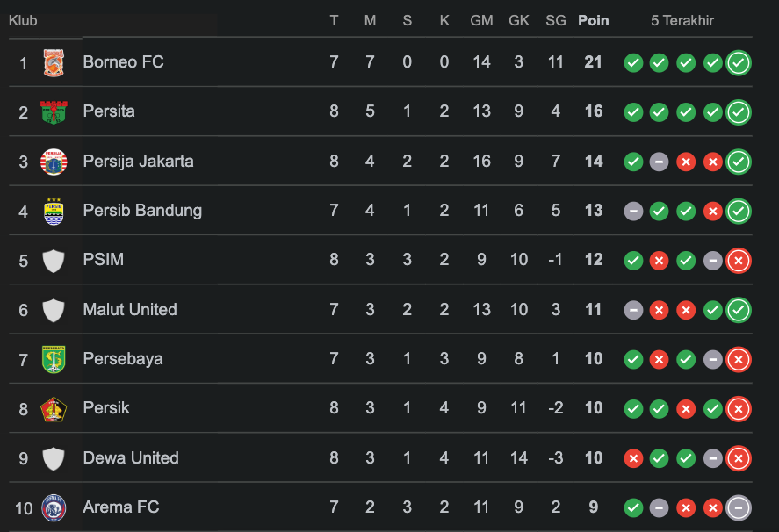Click the SG column header
Screen dimensions: 779x532
tap(555, 20)
